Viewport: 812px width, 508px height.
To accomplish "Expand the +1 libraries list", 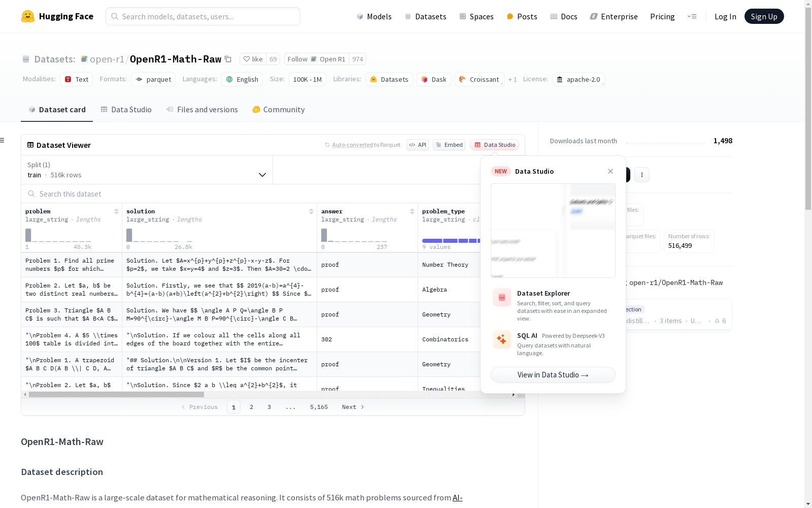I will pos(513,79).
